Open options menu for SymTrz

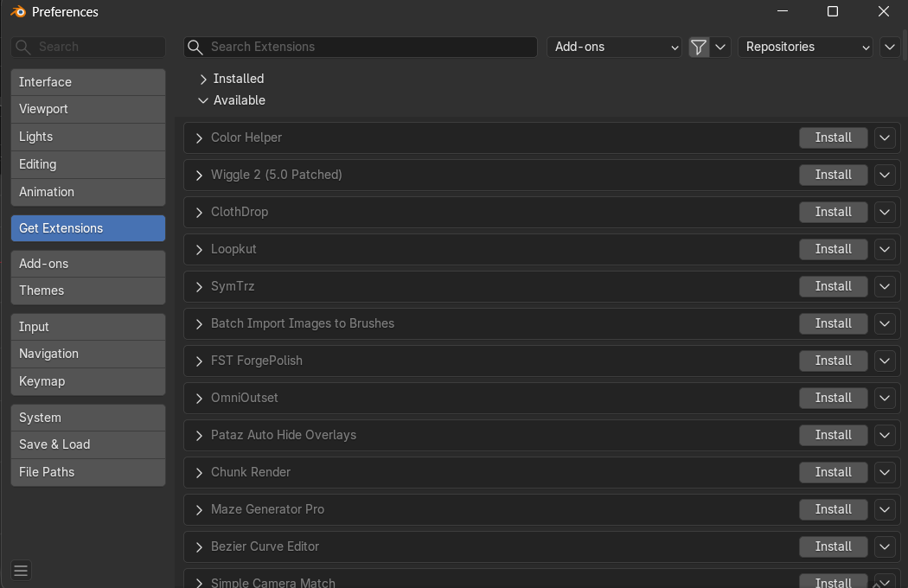885,286
